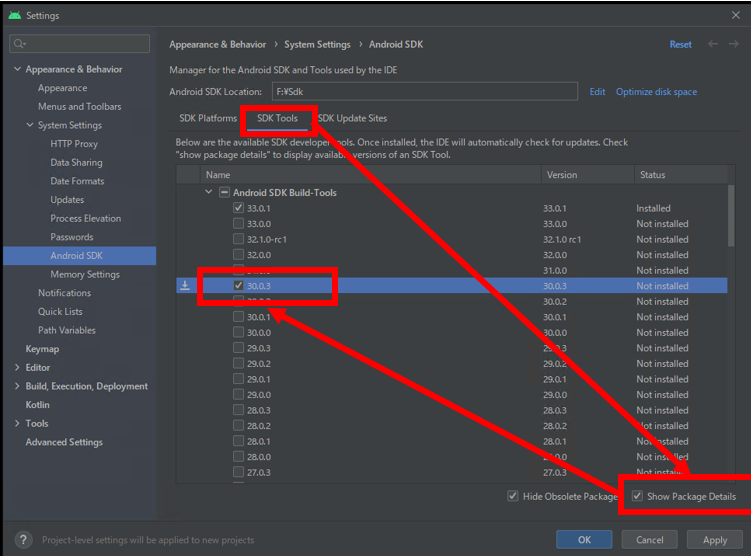The image size is (751, 556).
Task: Toggle Hide Obsolete Packages checkbox
Action: click(x=512, y=496)
